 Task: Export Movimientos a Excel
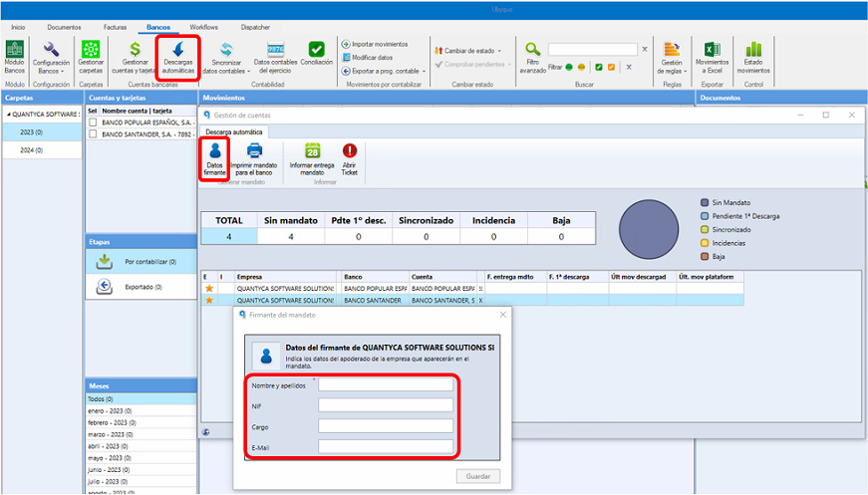tap(712, 58)
